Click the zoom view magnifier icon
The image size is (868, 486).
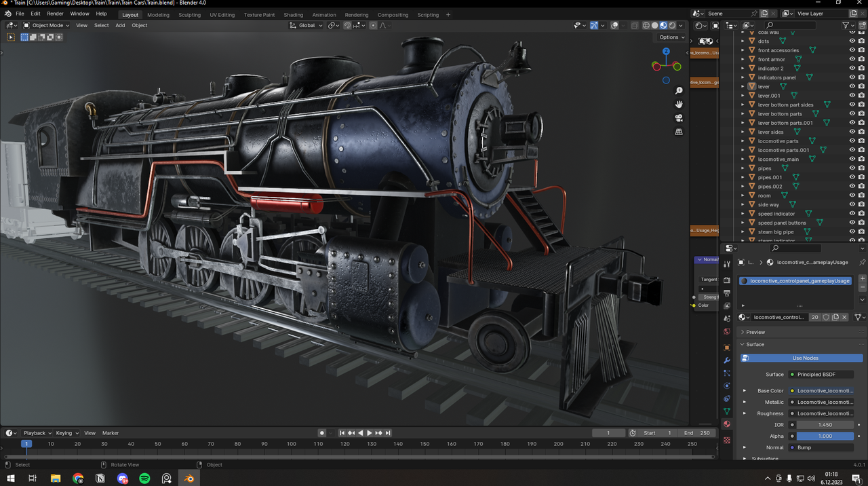tap(679, 91)
